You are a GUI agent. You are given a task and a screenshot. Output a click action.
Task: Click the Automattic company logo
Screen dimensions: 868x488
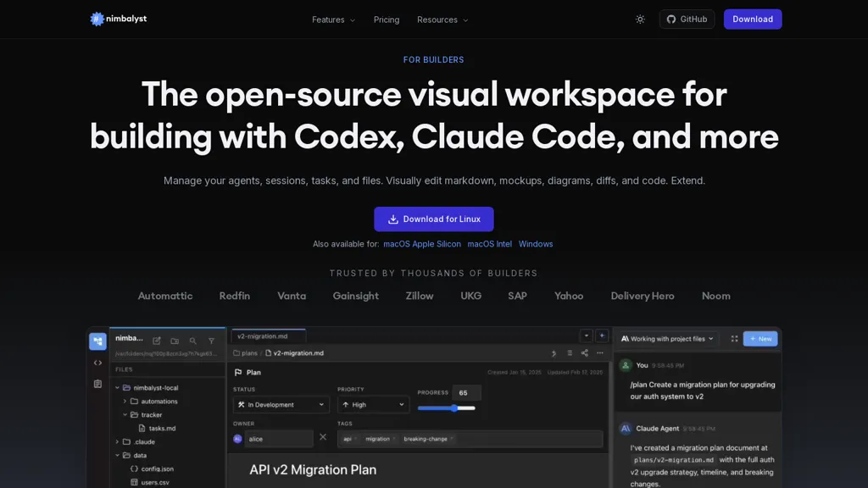(x=165, y=296)
